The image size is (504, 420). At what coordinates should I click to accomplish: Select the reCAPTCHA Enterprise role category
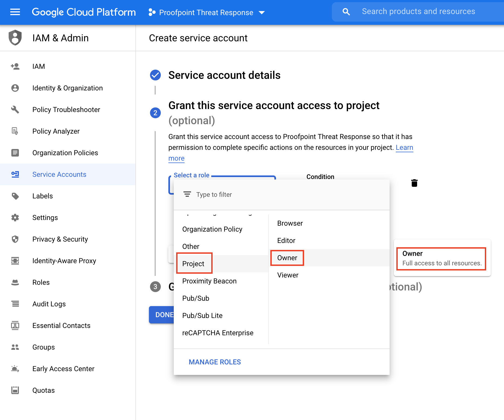tap(221, 333)
